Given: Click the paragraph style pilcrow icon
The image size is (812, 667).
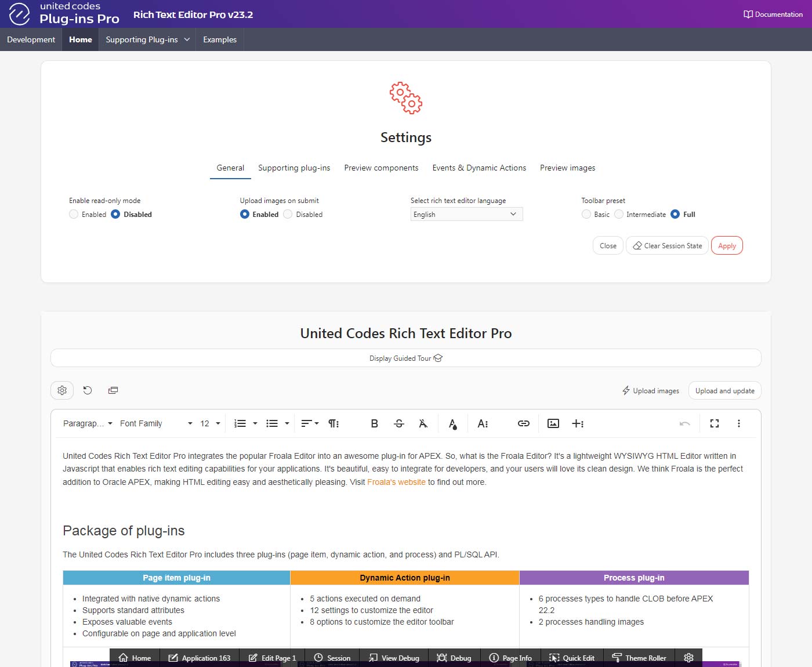Looking at the screenshot, I should click(x=333, y=423).
